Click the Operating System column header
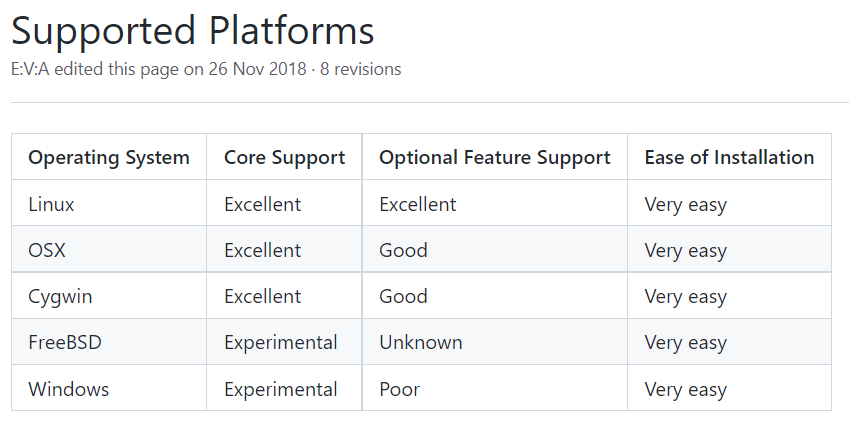Screen dimensions: 849x427 click(x=109, y=157)
